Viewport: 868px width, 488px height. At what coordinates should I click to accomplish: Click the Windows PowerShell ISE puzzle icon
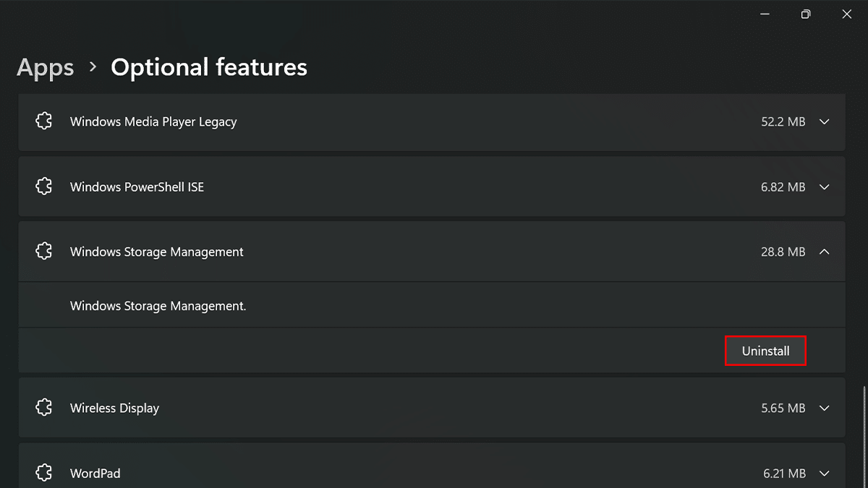click(x=44, y=187)
